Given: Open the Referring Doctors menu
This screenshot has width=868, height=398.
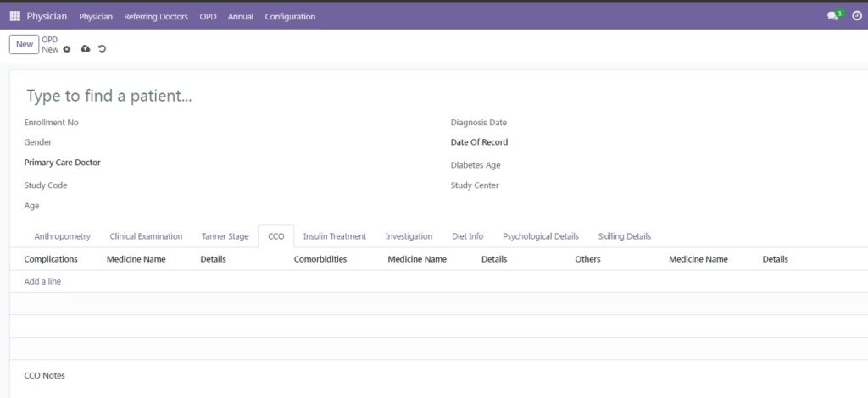Looking at the screenshot, I should [156, 16].
